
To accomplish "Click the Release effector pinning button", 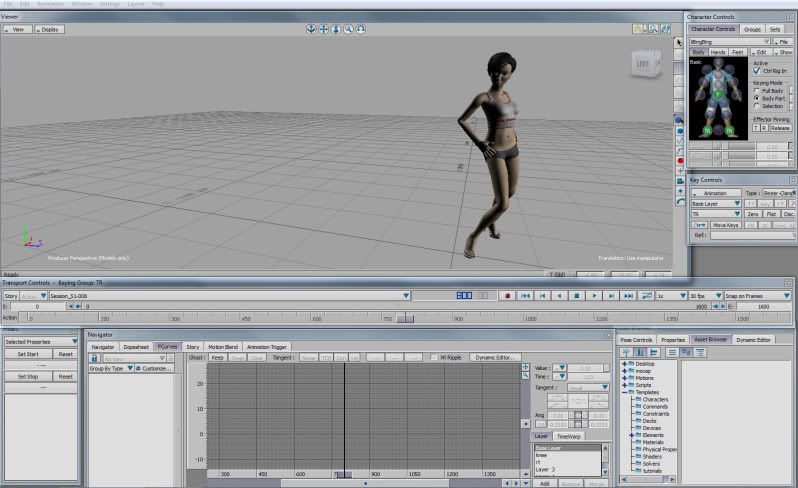I will [780, 128].
